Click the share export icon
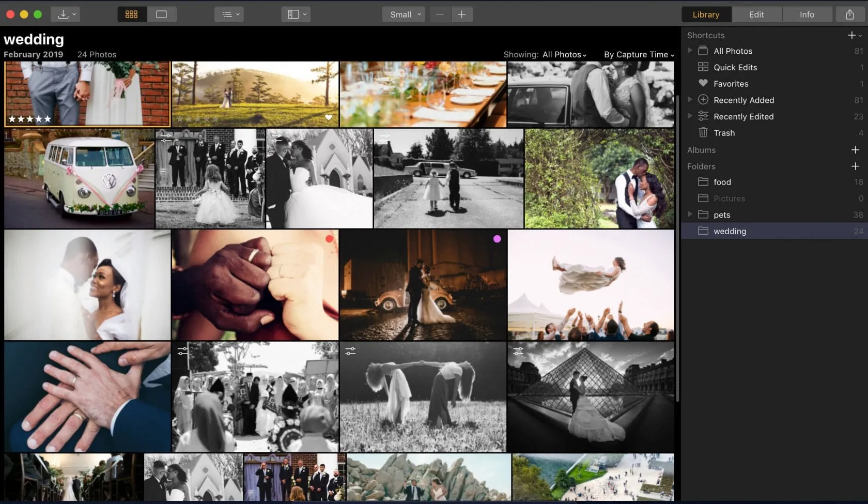868x504 pixels. click(x=850, y=14)
